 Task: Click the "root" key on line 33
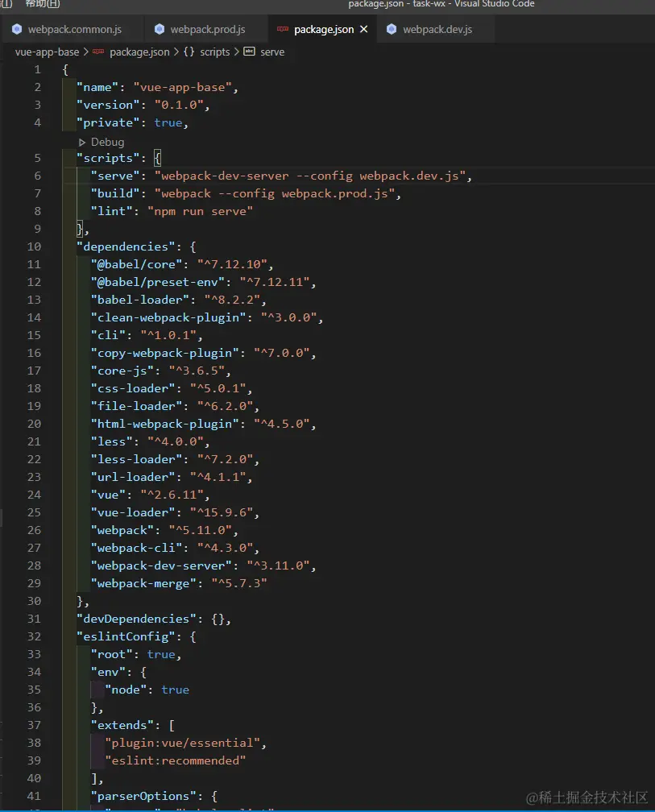coord(111,654)
